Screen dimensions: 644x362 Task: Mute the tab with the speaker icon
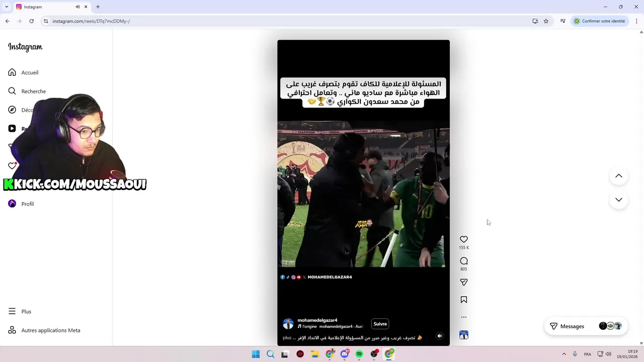(x=77, y=7)
